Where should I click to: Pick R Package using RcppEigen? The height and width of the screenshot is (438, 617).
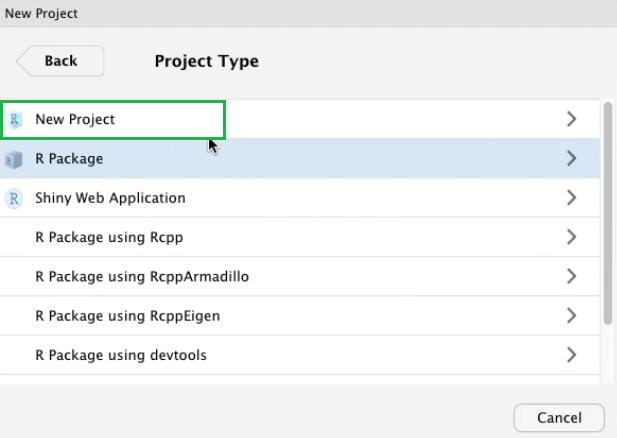(127, 315)
